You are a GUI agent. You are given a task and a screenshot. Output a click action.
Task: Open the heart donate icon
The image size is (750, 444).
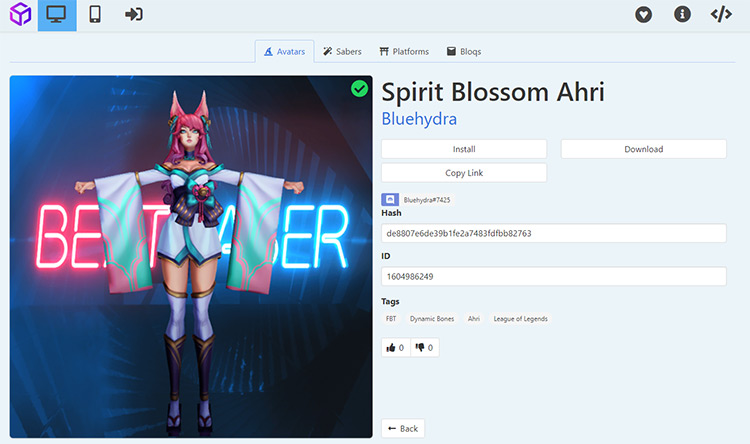pyautogui.click(x=643, y=15)
